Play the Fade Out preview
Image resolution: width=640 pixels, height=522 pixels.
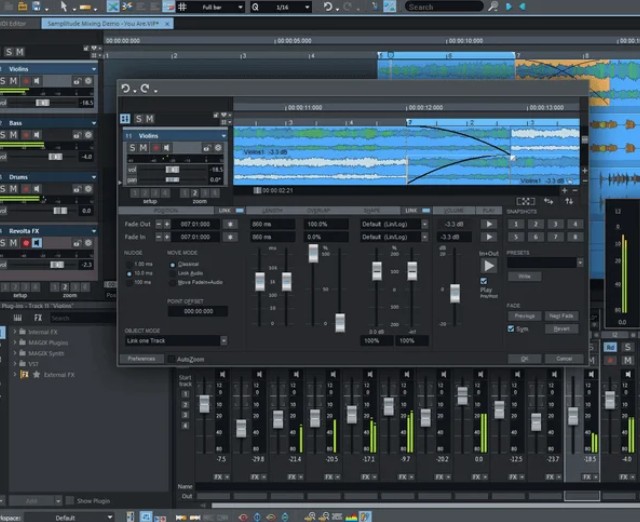[x=488, y=224]
